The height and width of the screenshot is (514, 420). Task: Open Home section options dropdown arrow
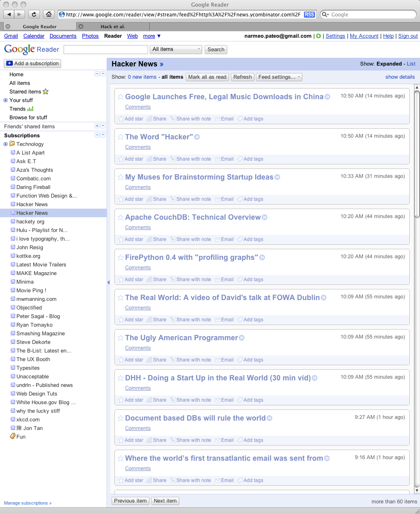(x=103, y=74)
